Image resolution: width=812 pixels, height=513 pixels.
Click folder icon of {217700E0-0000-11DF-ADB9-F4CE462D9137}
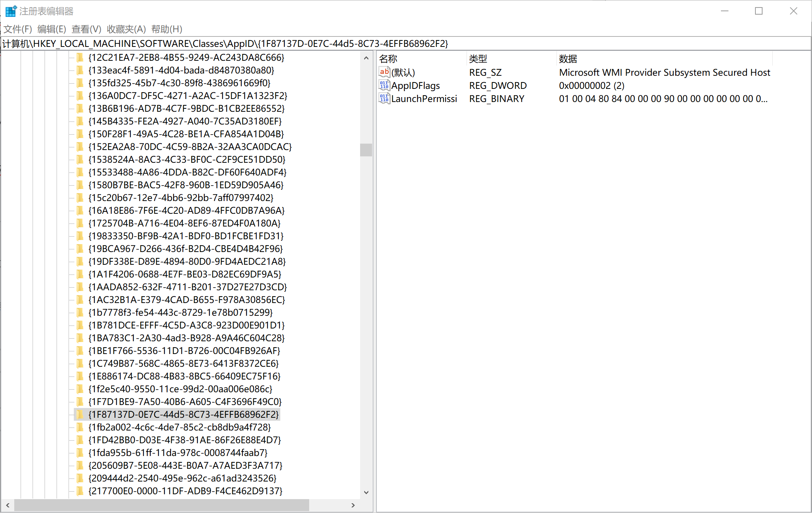80,491
